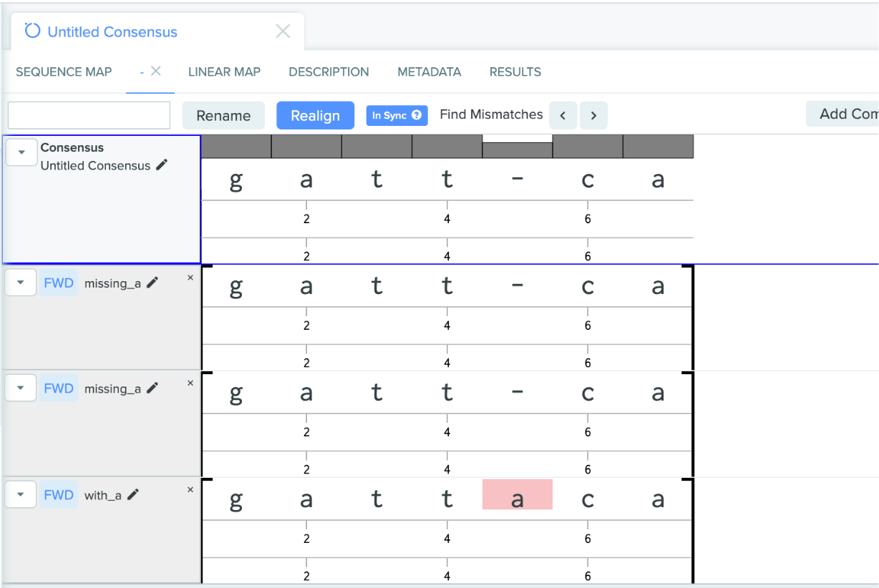Remove the with_a sequence row

(190, 490)
